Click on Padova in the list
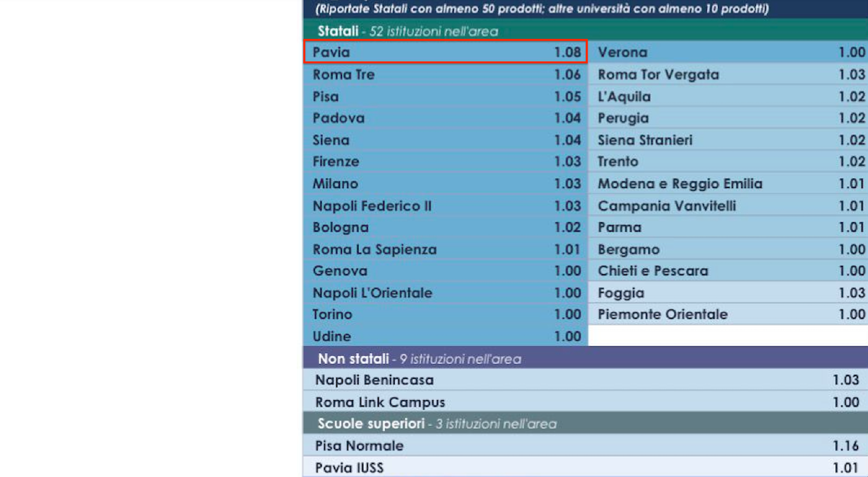This screenshot has height=477, width=868. tap(445, 118)
